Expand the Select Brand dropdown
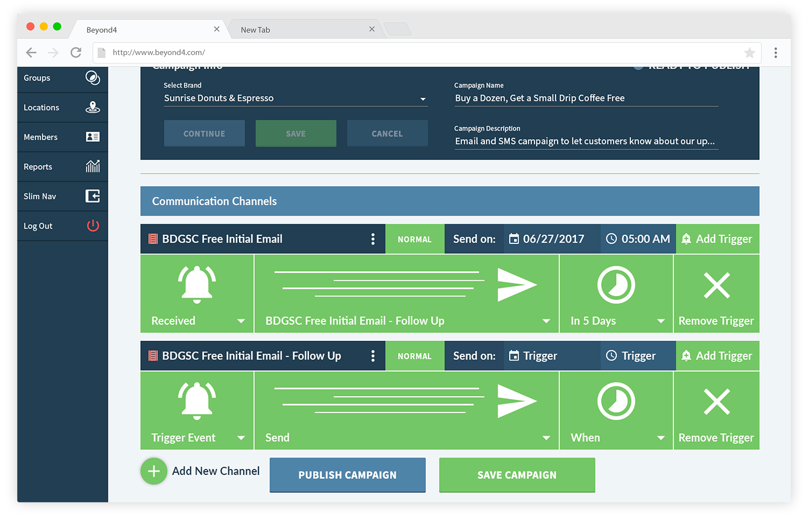This screenshot has height=518, width=812. click(x=423, y=99)
